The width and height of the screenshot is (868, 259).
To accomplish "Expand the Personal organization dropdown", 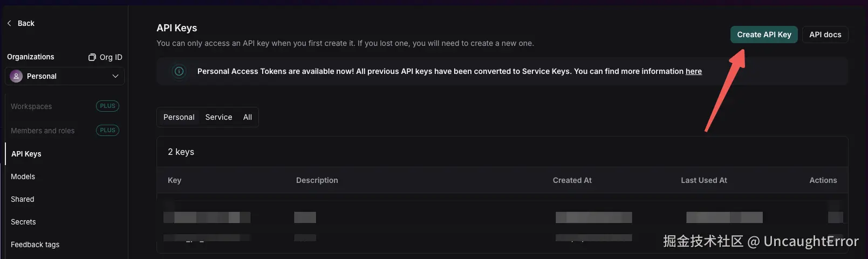I will tap(115, 76).
